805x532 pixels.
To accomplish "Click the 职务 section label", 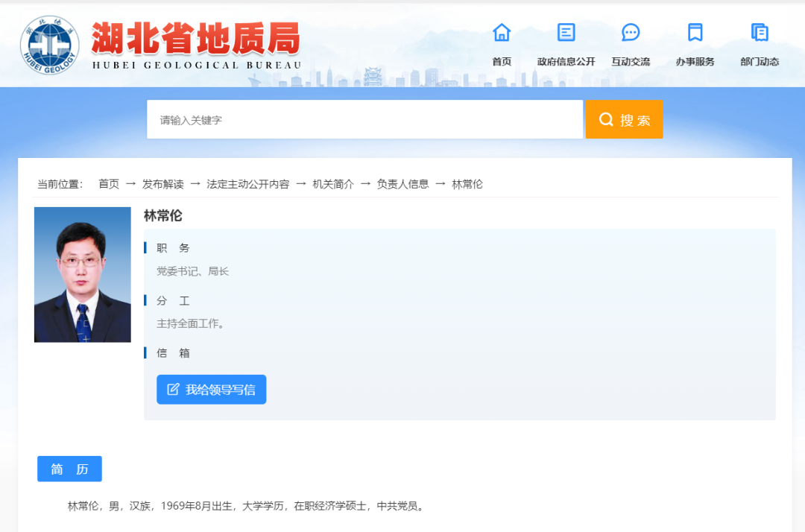I will click(x=173, y=248).
